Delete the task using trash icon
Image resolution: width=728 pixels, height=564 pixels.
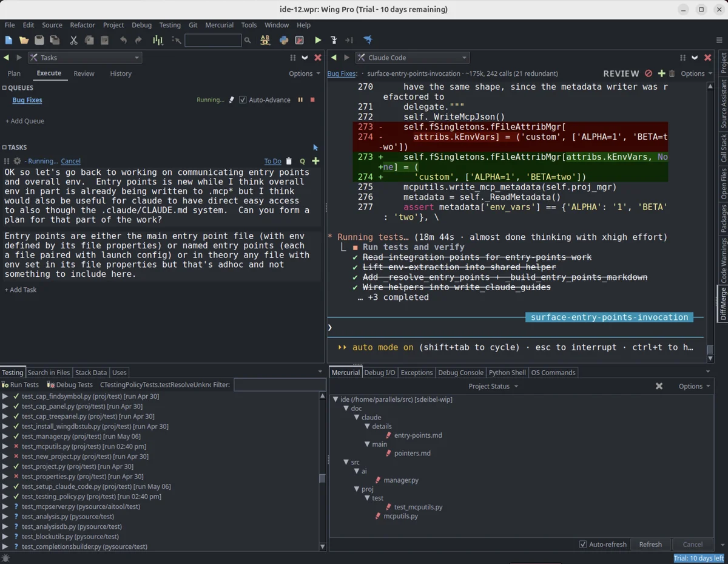(289, 161)
